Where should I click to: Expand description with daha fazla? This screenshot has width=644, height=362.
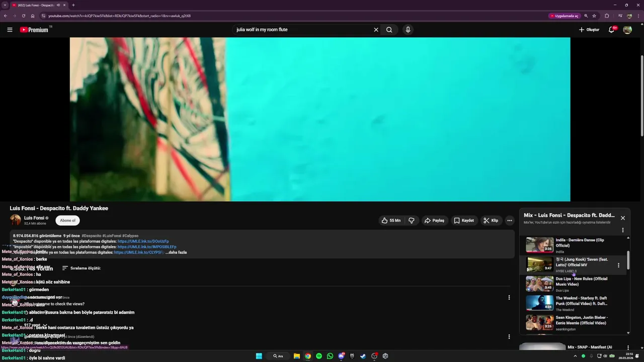point(176,252)
